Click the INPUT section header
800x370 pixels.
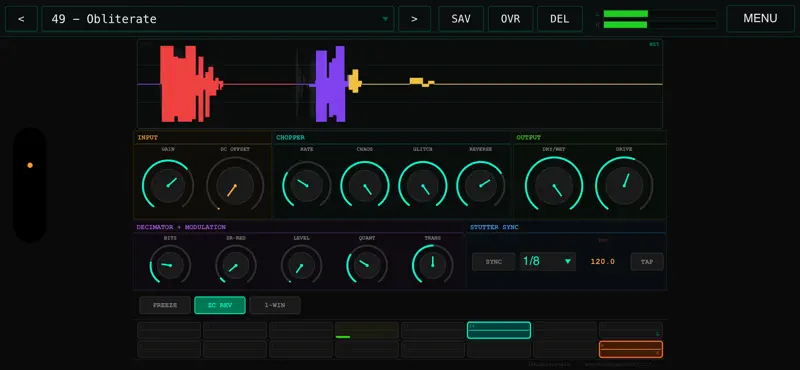pyautogui.click(x=147, y=138)
